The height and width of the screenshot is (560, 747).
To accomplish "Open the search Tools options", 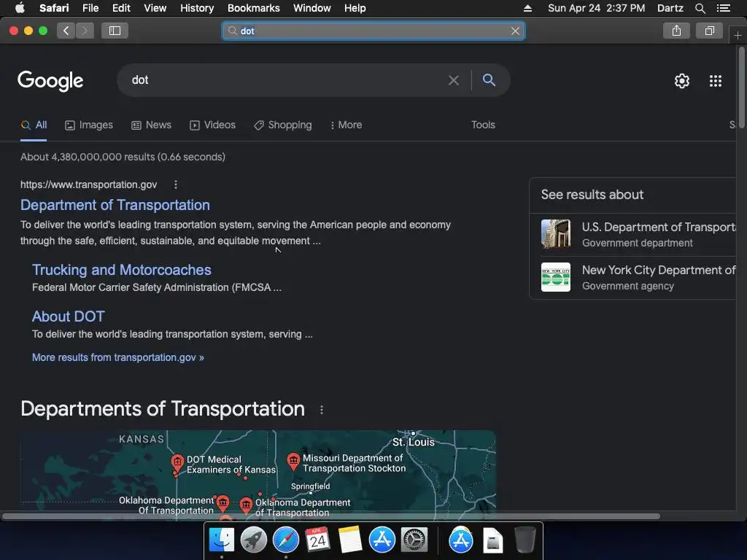I will (x=483, y=125).
